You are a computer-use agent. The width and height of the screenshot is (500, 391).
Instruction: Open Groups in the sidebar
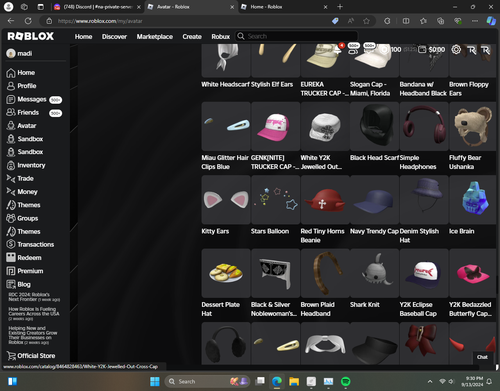coord(22,218)
